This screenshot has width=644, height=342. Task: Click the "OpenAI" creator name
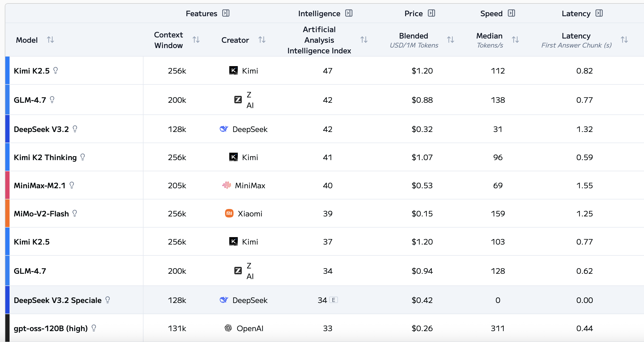point(250,328)
